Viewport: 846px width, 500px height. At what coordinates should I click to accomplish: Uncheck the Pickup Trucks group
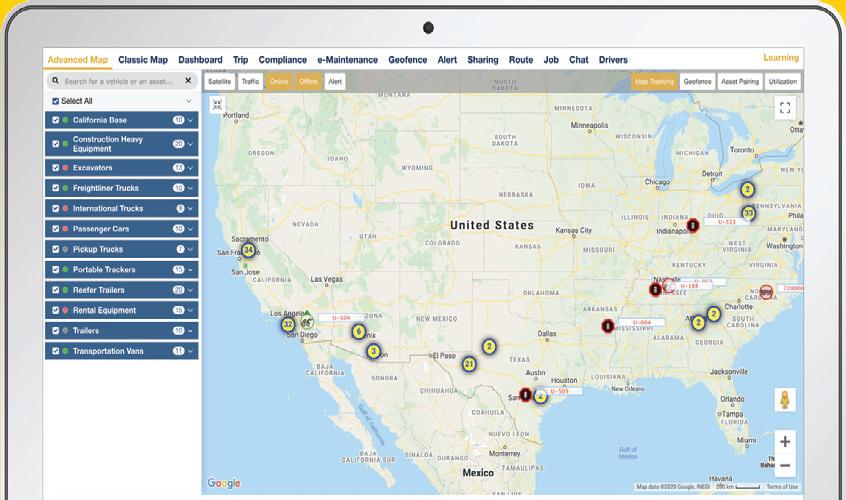tap(56, 249)
